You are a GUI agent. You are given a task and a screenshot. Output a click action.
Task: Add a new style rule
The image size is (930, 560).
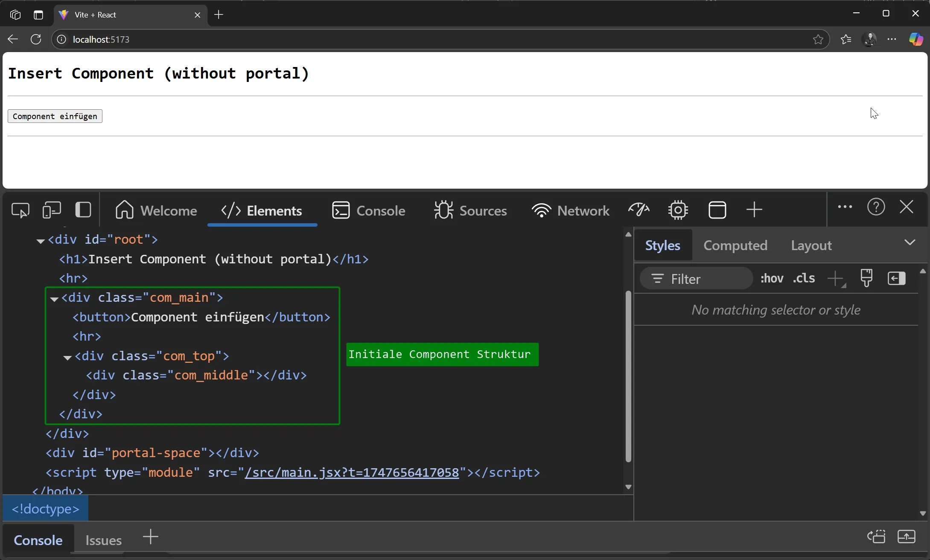point(836,279)
